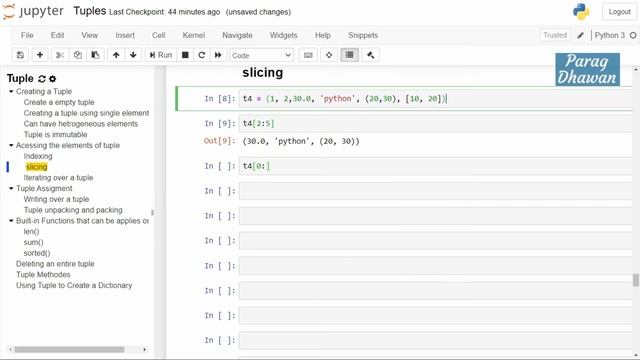Interrupt the kernel with stop icon
640x360 pixels.
pyautogui.click(x=185, y=55)
